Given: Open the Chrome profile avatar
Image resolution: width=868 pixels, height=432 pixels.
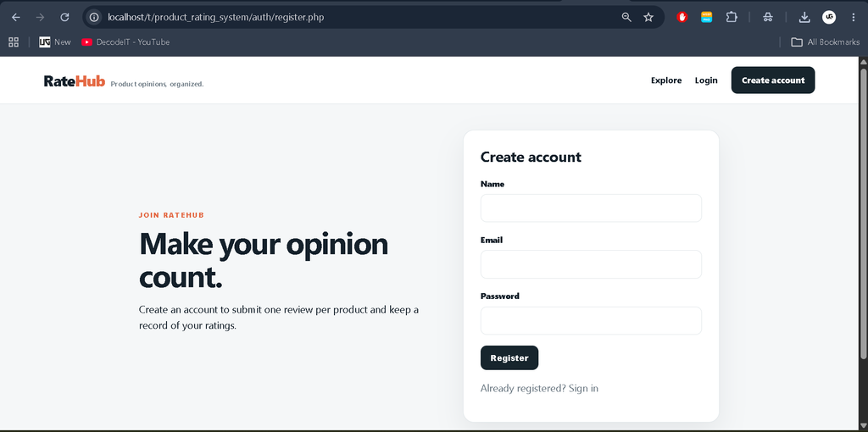Looking at the screenshot, I should pos(829,17).
